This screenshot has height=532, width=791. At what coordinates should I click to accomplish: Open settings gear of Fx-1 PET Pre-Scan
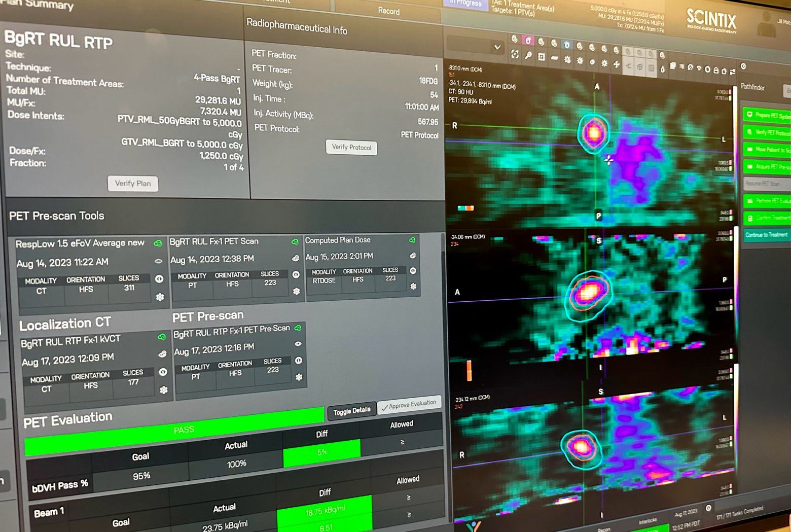coord(299,377)
